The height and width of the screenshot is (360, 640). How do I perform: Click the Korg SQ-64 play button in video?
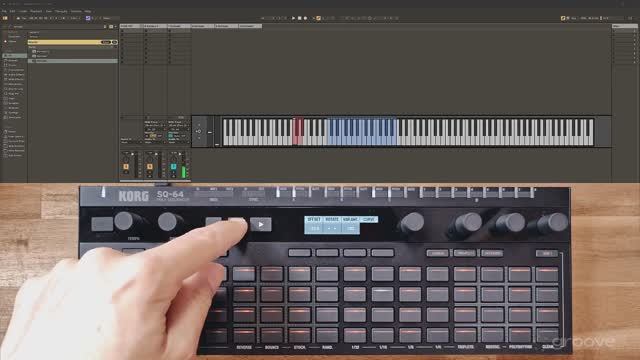click(x=261, y=224)
